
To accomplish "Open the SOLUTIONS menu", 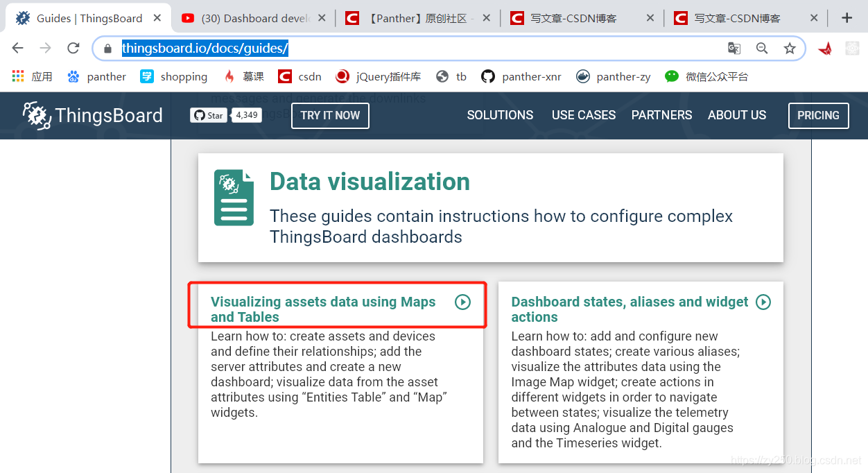I will [500, 115].
